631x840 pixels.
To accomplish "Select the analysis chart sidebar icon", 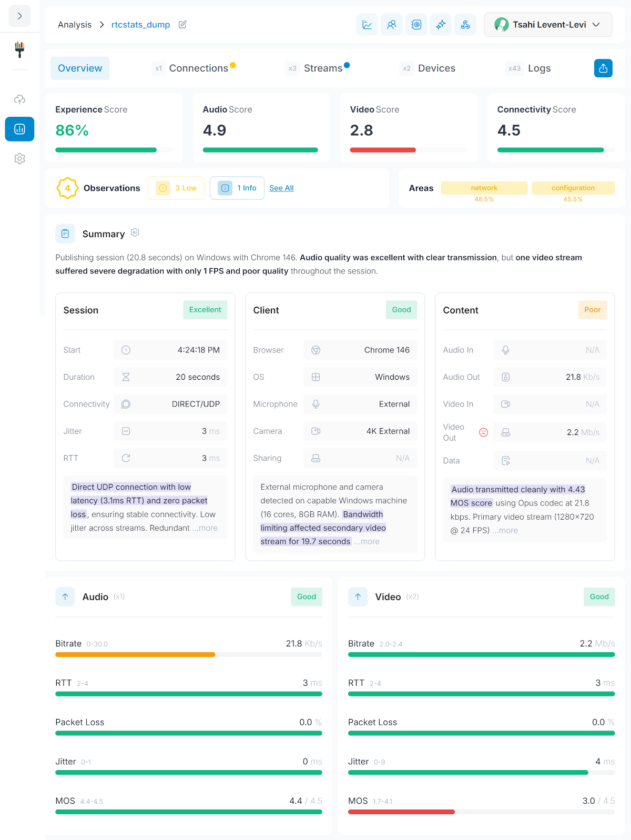I will coord(19,129).
